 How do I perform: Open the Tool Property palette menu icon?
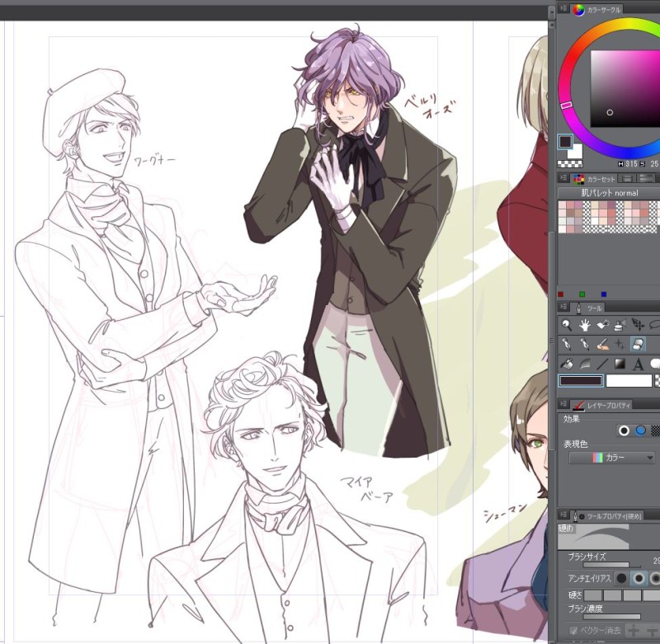click(x=563, y=515)
